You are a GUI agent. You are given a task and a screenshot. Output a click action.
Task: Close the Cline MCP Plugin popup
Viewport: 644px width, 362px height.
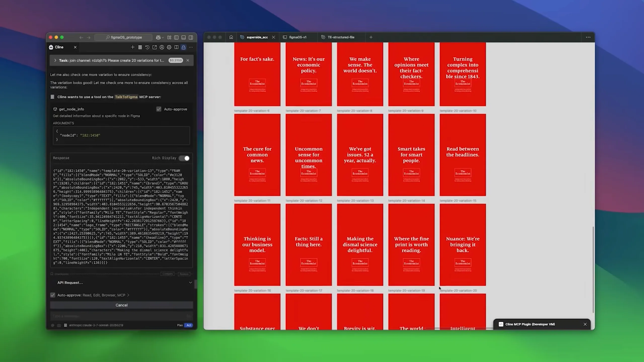point(585,324)
